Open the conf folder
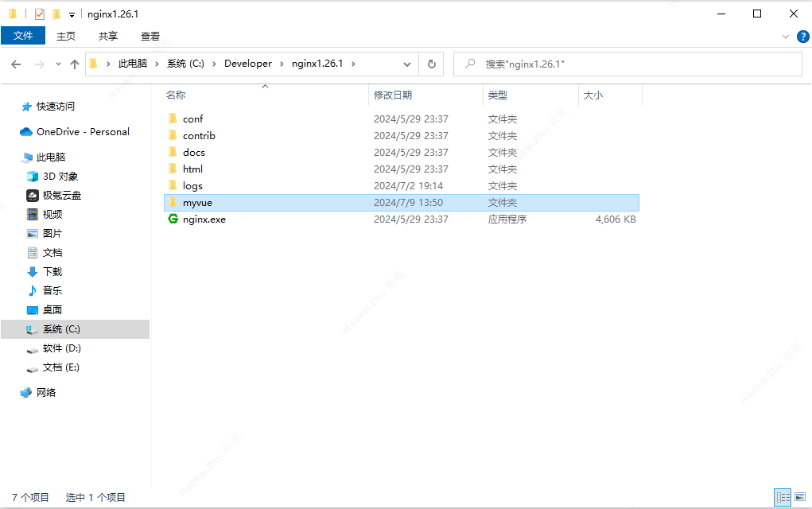The height and width of the screenshot is (509, 812). coord(193,119)
